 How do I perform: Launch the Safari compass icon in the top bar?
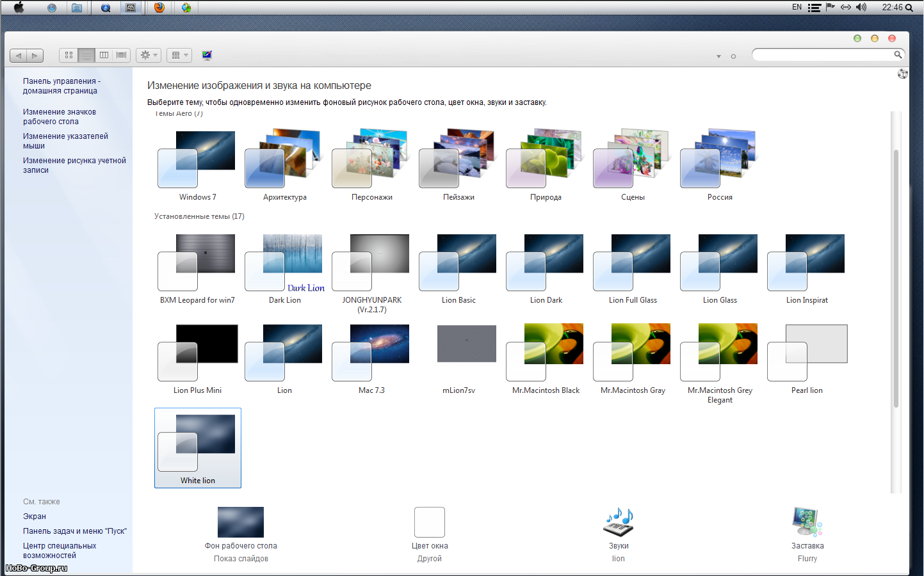(52, 8)
